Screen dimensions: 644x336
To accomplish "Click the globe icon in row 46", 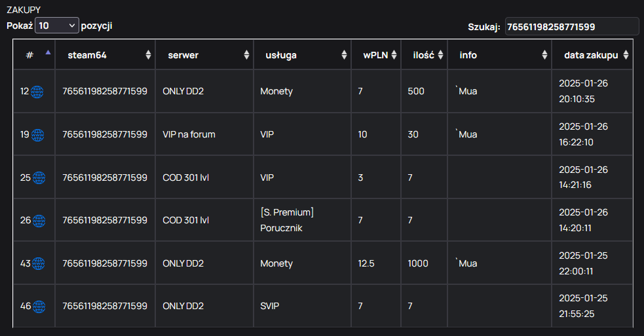I will 39,307.
